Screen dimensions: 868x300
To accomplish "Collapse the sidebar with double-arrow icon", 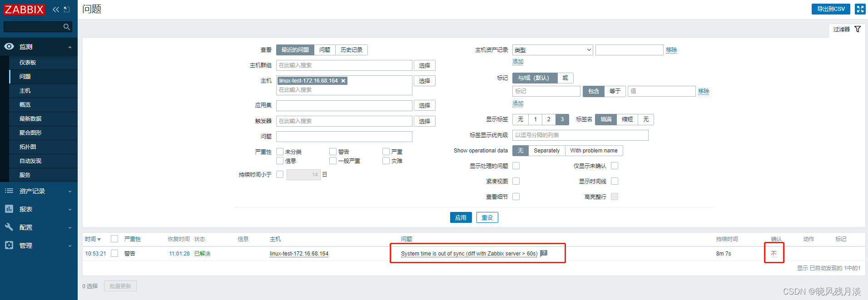I will (x=56, y=10).
